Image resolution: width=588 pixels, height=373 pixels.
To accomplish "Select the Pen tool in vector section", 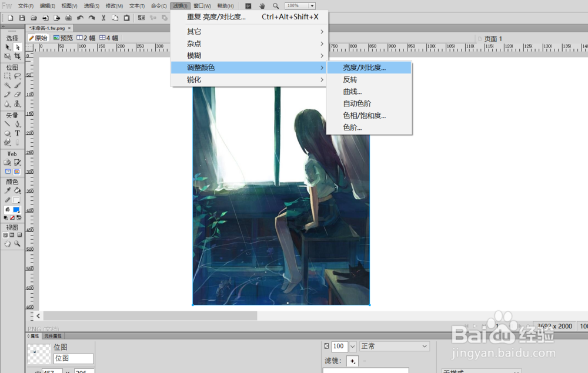I will 17,124.
